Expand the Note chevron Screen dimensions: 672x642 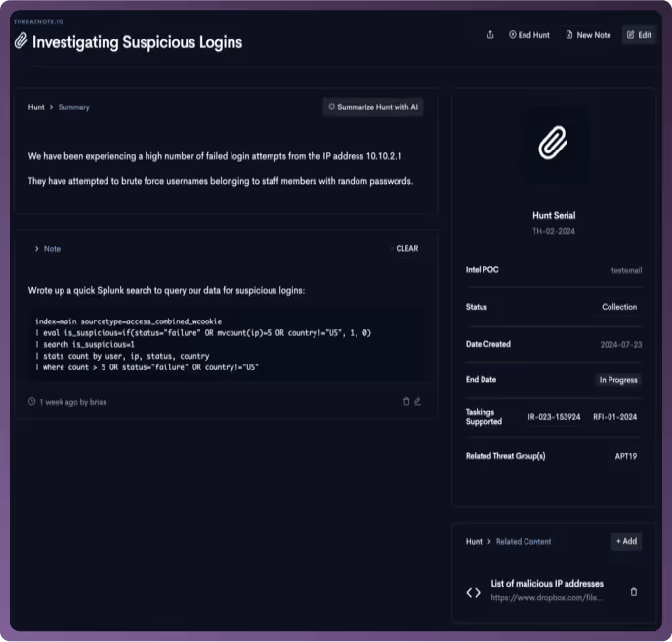[36, 249]
